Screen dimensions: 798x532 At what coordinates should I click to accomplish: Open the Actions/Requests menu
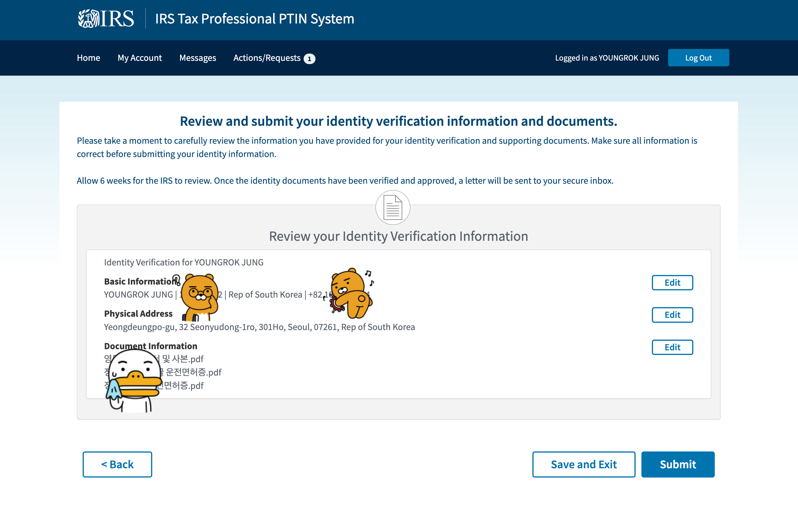coord(267,58)
